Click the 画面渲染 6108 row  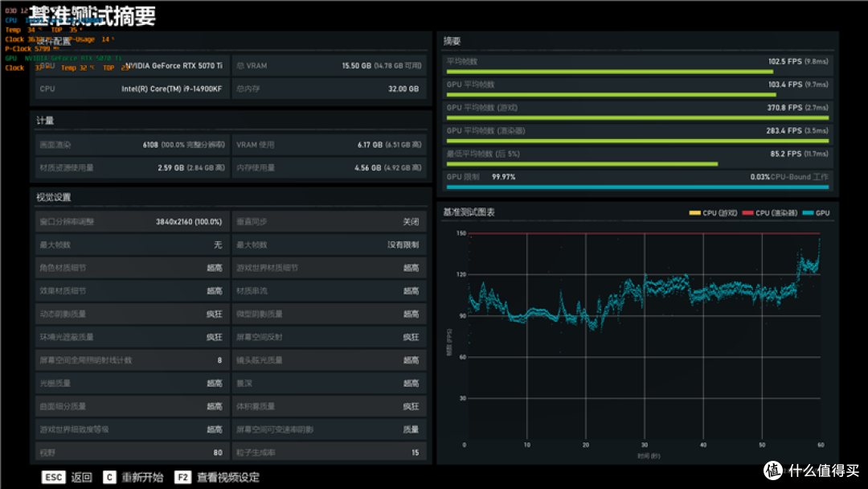pos(132,145)
